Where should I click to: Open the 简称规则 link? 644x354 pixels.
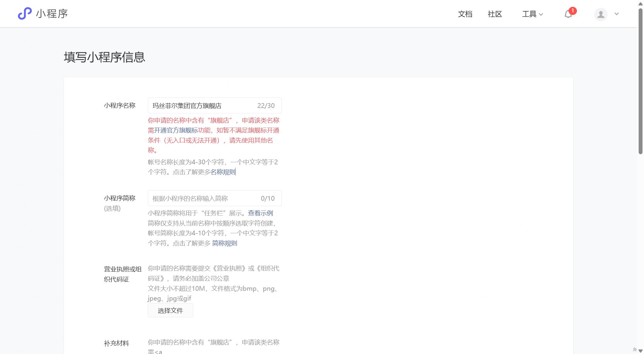click(x=225, y=243)
